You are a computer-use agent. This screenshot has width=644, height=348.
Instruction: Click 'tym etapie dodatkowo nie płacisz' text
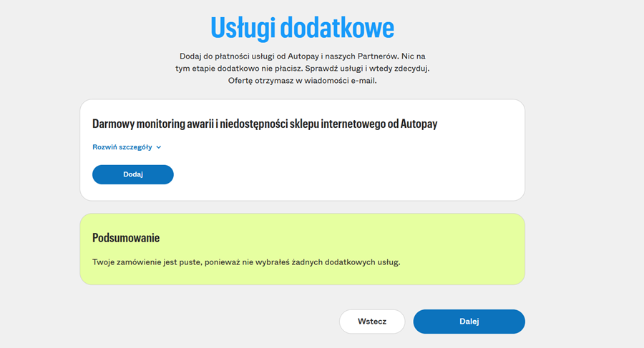click(x=239, y=69)
